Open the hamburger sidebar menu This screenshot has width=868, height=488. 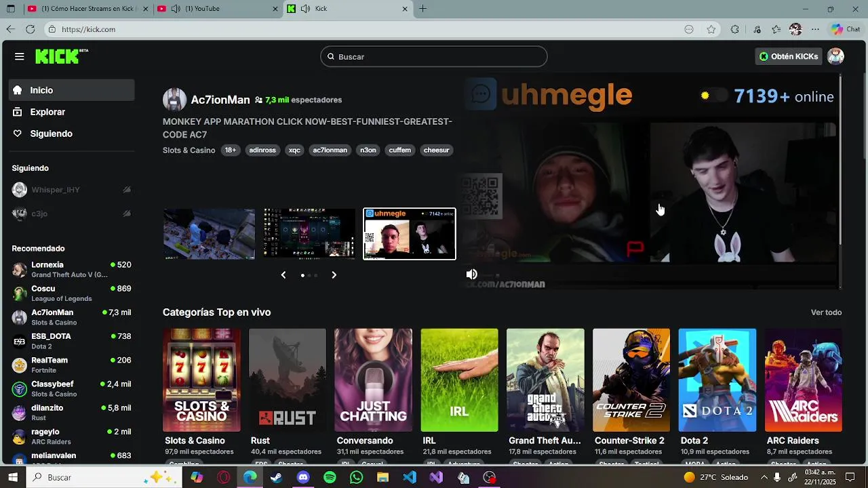tap(19, 56)
